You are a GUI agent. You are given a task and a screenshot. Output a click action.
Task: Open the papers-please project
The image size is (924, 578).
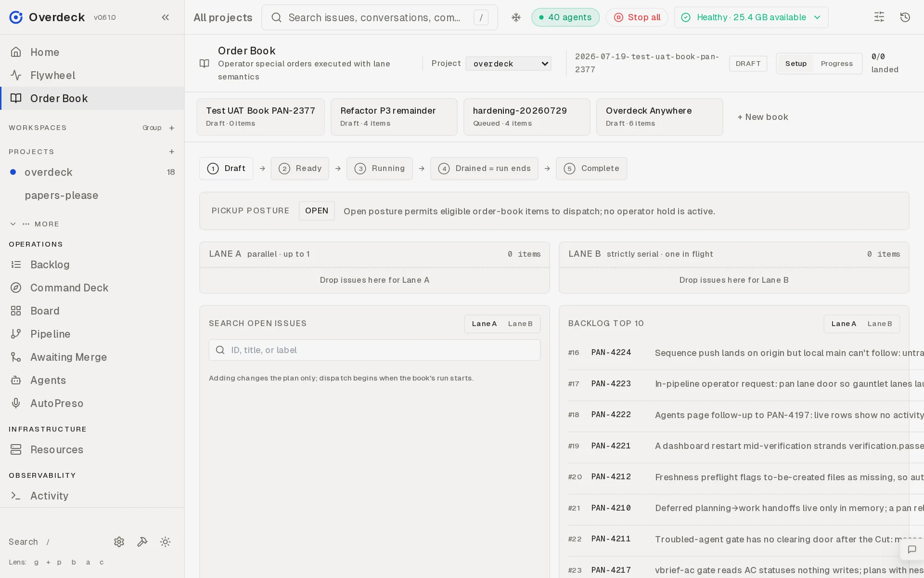tap(92, 195)
